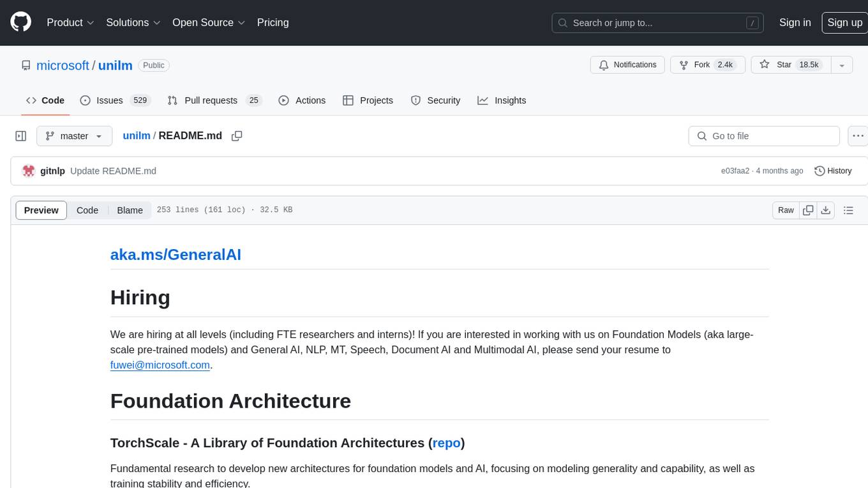Copy the README.md file path
The height and width of the screenshot is (488, 868).
click(x=237, y=136)
